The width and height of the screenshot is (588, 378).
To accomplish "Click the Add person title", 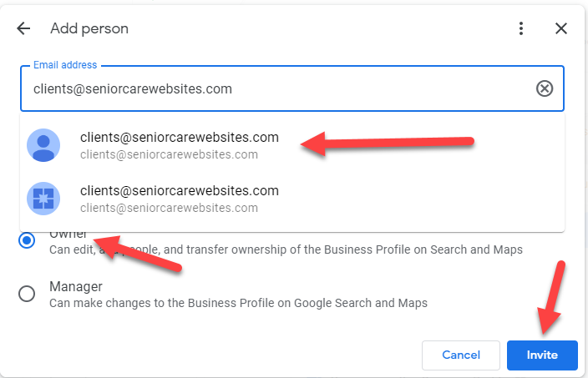I will tap(89, 28).
